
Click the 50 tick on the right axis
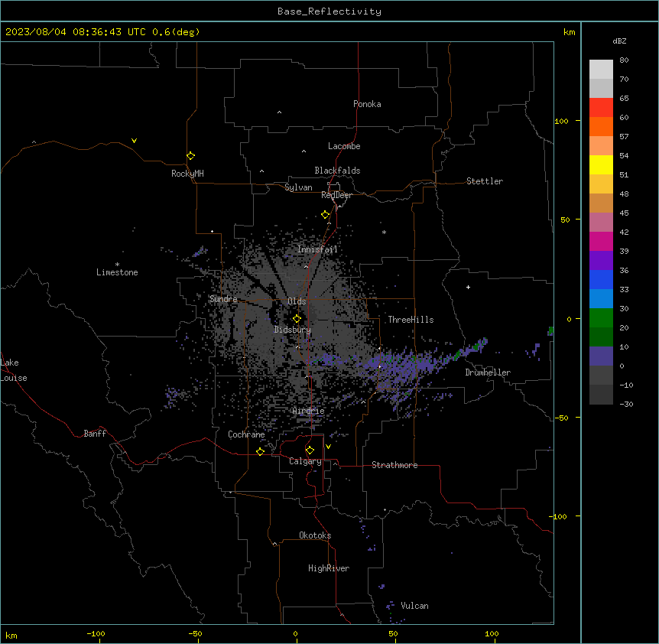coord(565,220)
